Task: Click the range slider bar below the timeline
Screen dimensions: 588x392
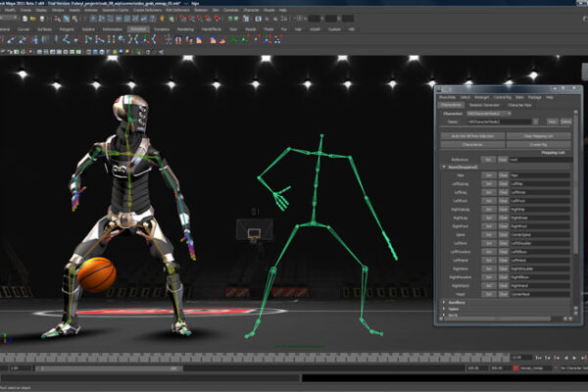Action: (109, 368)
